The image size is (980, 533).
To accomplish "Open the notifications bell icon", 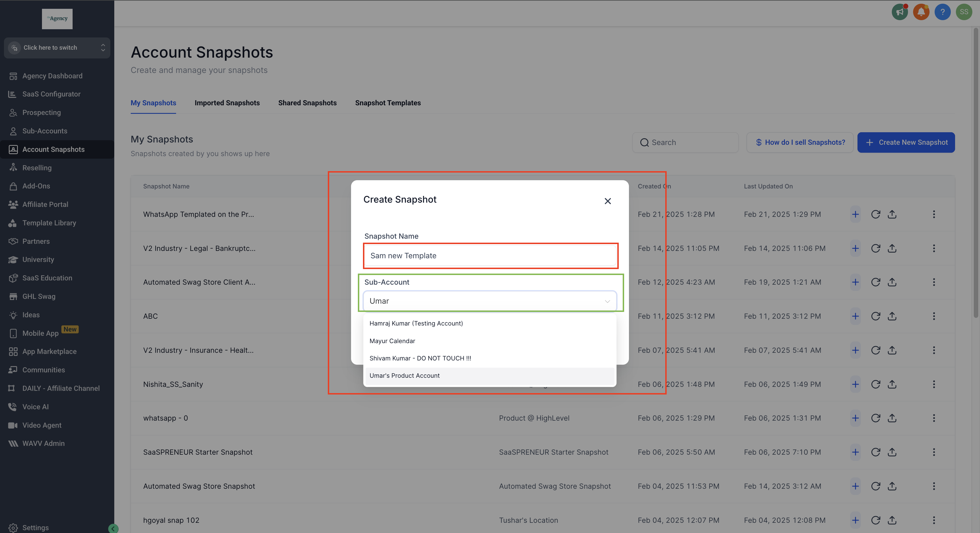I will coord(921,12).
